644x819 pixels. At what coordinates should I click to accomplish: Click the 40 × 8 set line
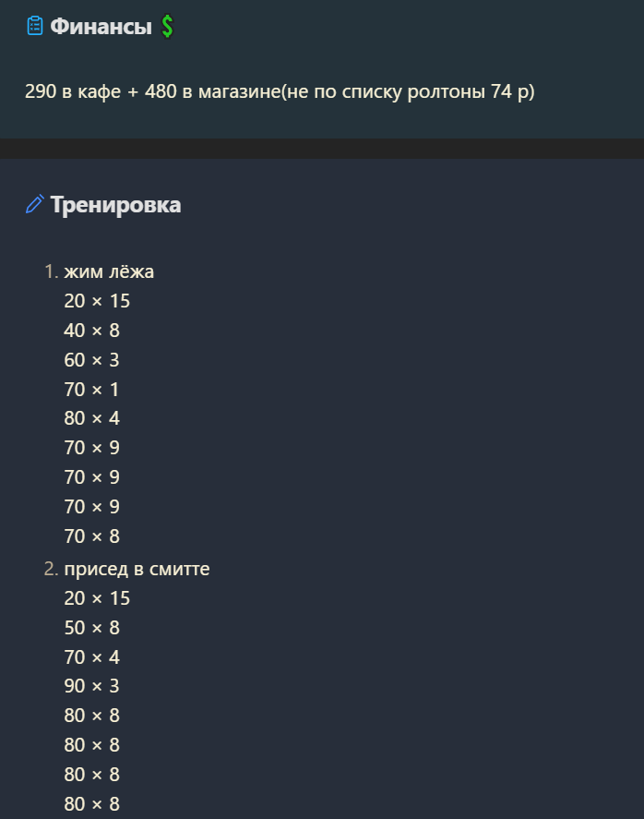92,331
